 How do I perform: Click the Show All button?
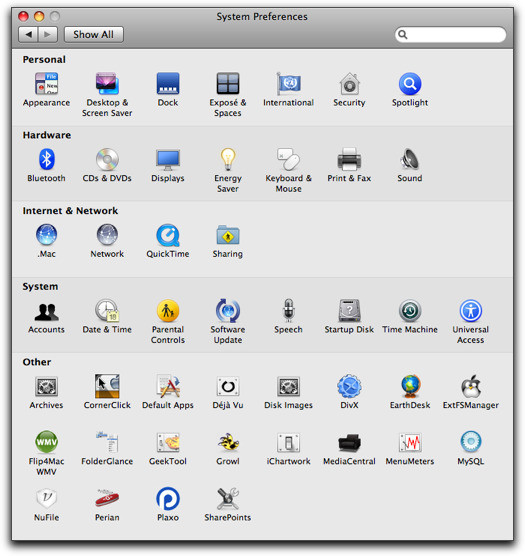click(94, 34)
